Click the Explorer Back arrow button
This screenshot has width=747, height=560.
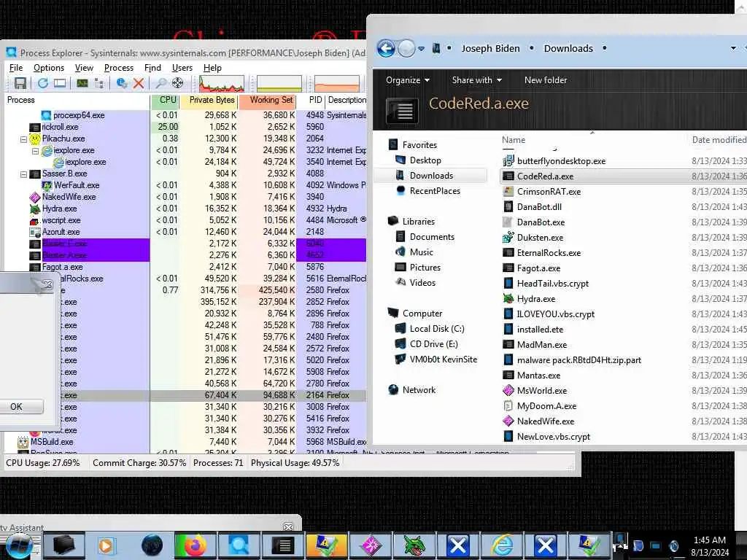(x=386, y=48)
